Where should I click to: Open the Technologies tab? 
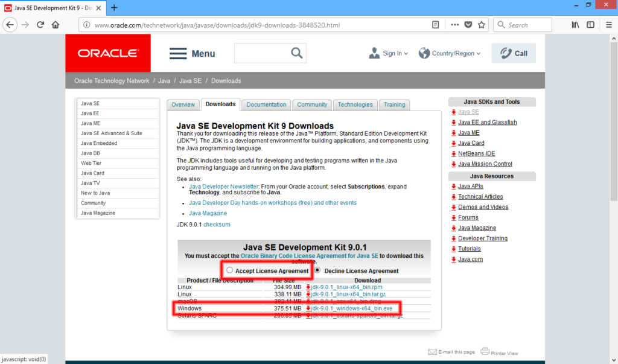click(x=355, y=104)
